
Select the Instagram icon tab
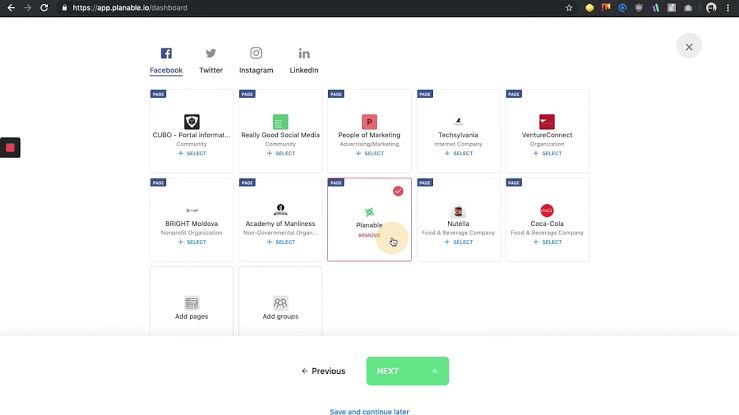tap(256, 54)
